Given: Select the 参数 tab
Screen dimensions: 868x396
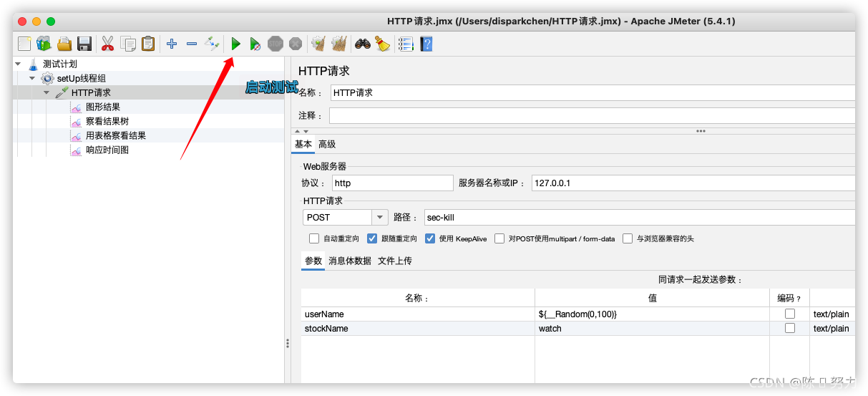Looking at the screenshot, I should pos(313,261).
